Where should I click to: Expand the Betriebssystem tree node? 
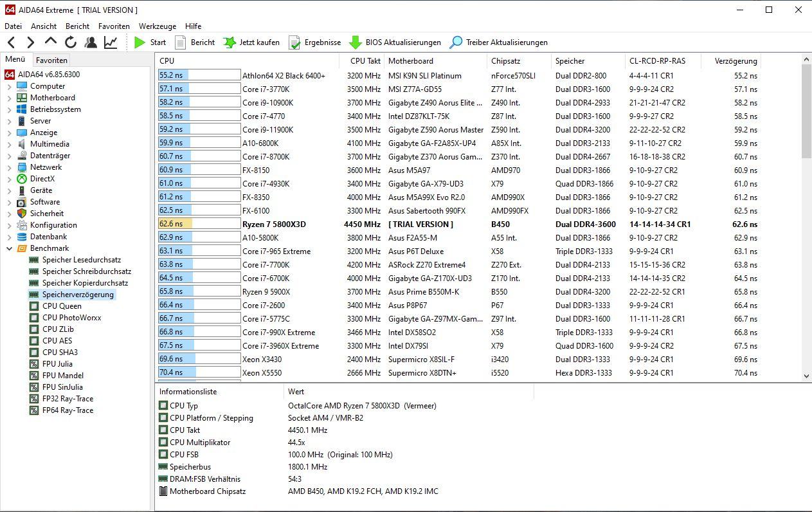point(9,109)
